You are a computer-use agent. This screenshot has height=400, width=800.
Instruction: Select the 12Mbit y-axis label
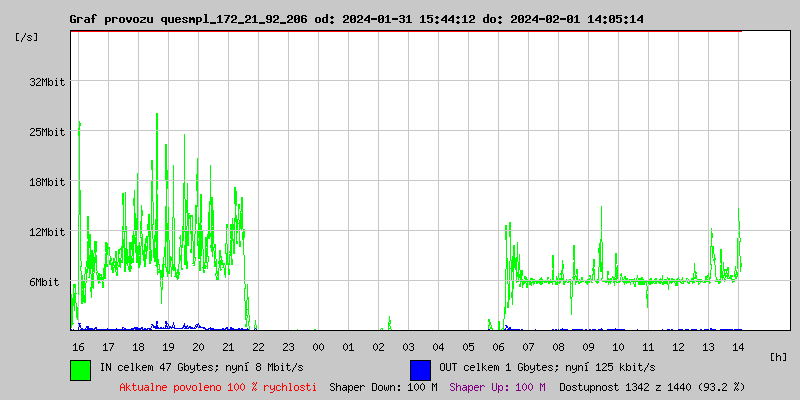pyautogui.click(x=47, y=232)
